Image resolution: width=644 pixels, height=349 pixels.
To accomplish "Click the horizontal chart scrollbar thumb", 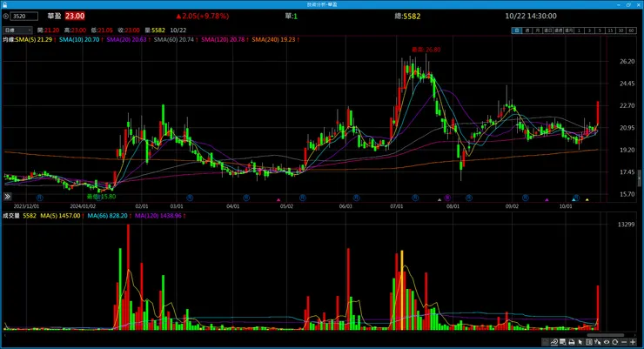I will 606,335.
